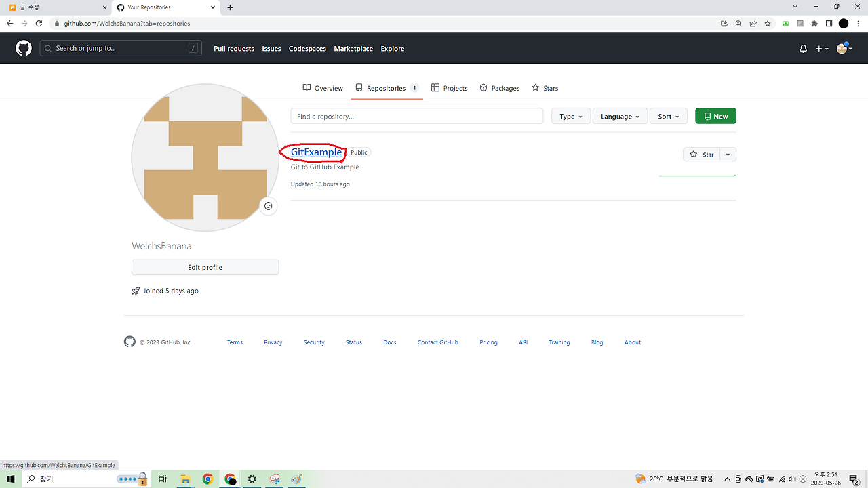
Task: Open Settings gear on the taskbar
Action: 252,479
